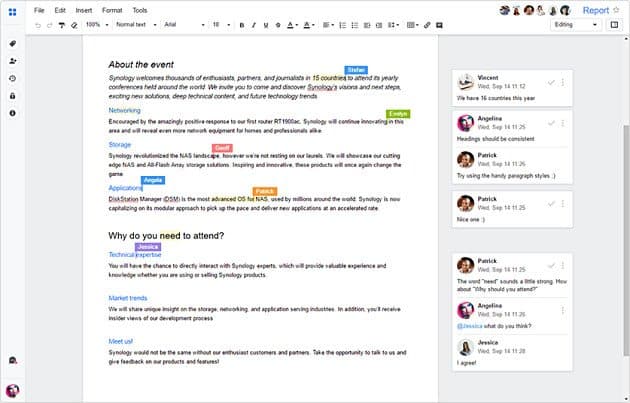The image size is (630, 403).
Task: Open the zoom level 100% dropdown
Action: pos(97,25)
